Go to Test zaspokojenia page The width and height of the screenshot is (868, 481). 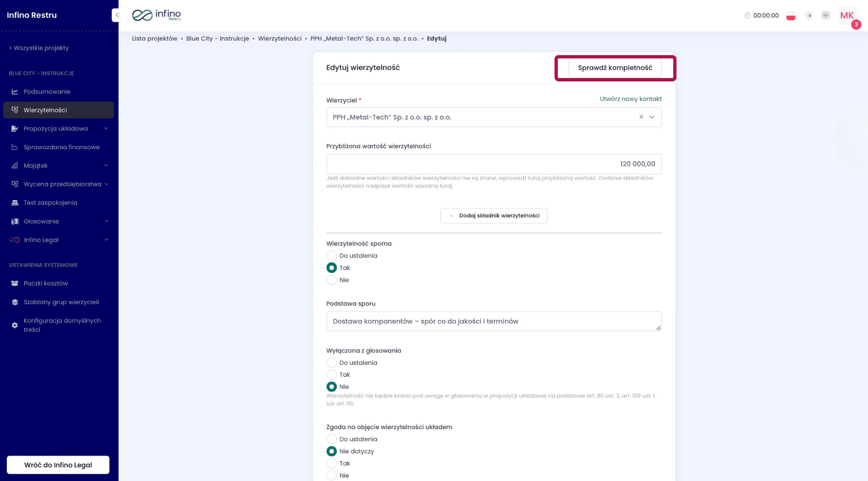[x=50, y=203]
